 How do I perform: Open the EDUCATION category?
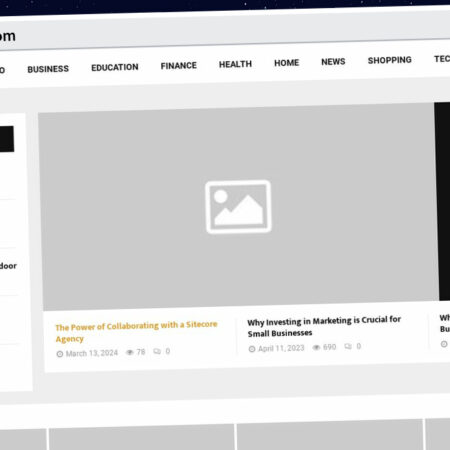tap(115, 67)
